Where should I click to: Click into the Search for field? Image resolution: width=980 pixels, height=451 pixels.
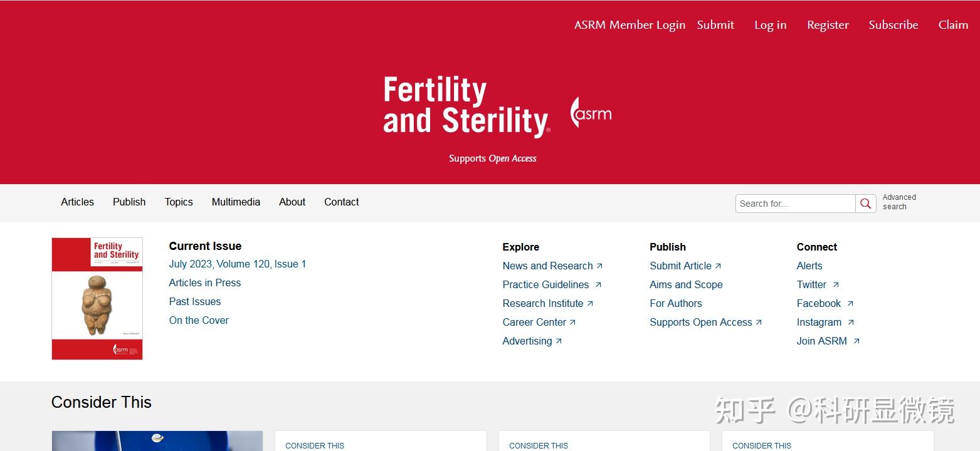pyautogui.click(x=796, y=204)
